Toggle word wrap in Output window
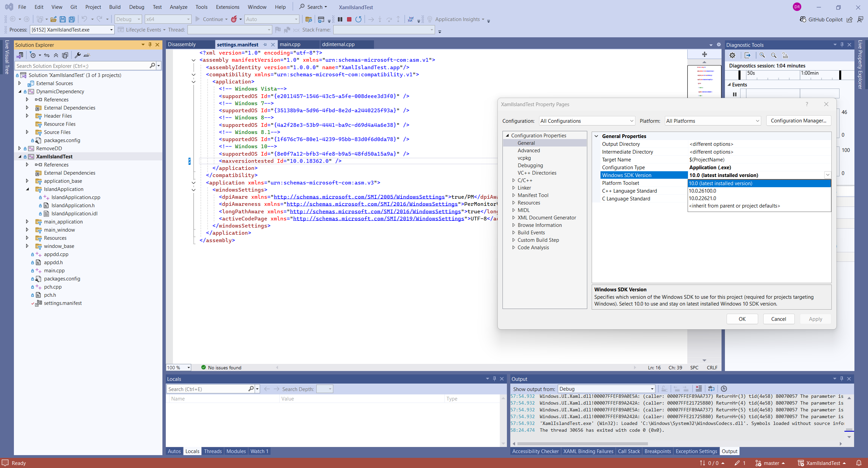The image size is (868, 468). pos(711,389)
